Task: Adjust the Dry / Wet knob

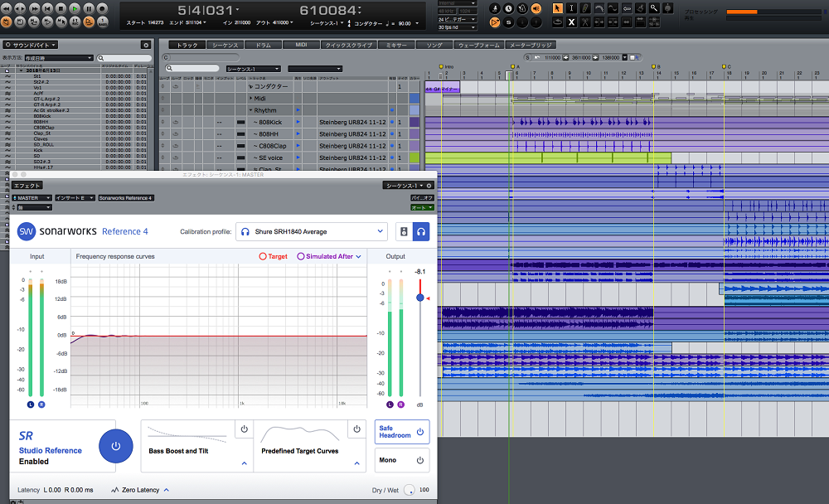Action: [410, 490]
